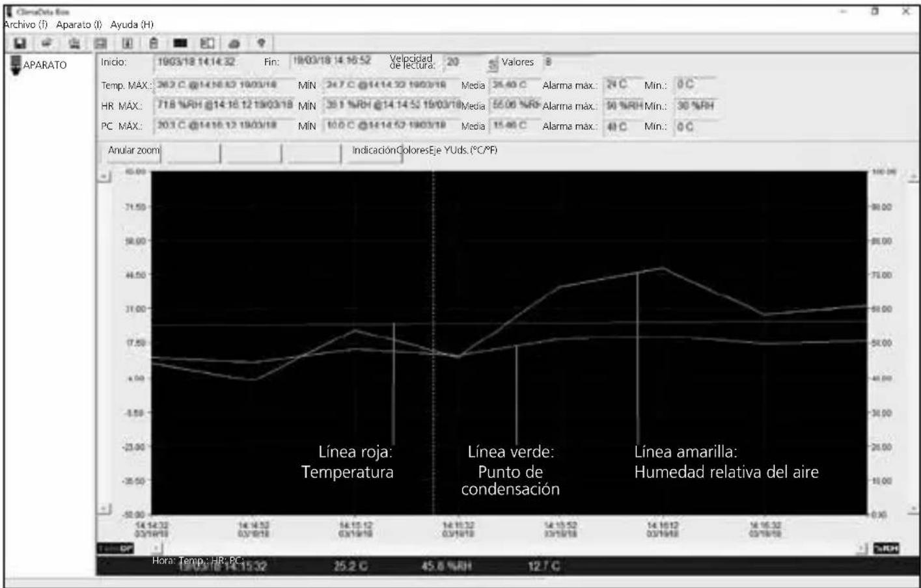Open the Aparato menu
This screenshot has height=588, width=921.
(79, 24)
